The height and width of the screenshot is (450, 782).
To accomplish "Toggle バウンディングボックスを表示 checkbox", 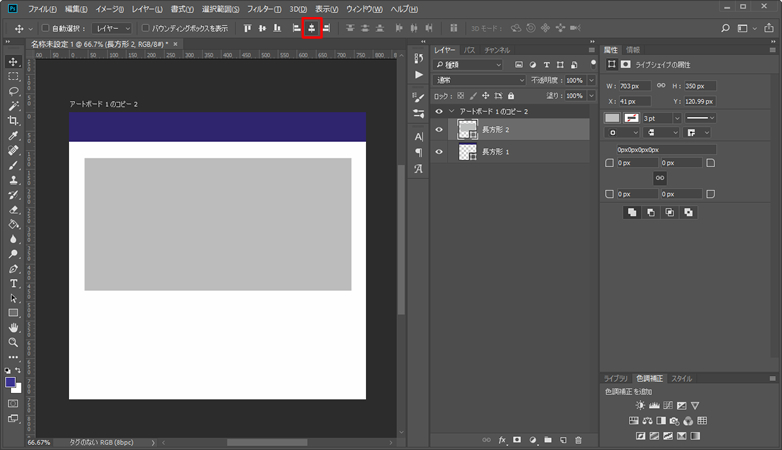I will click(x=146, y=28).
